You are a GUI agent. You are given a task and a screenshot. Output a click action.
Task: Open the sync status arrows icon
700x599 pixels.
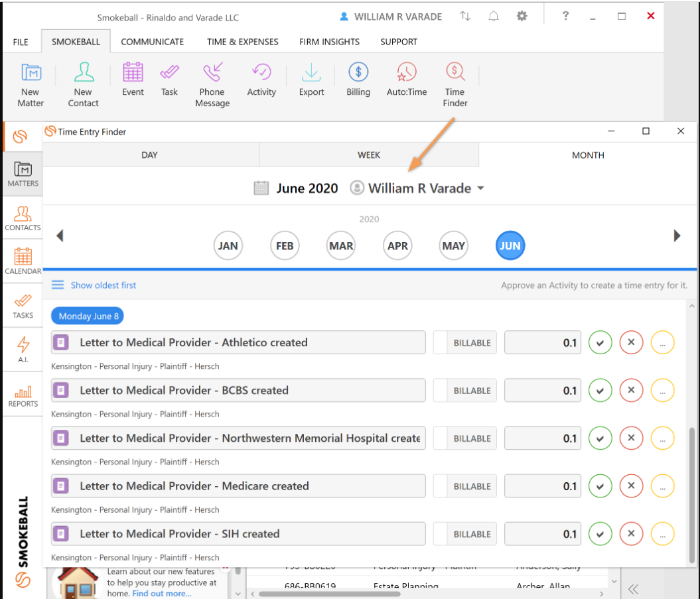coord(465,17)
